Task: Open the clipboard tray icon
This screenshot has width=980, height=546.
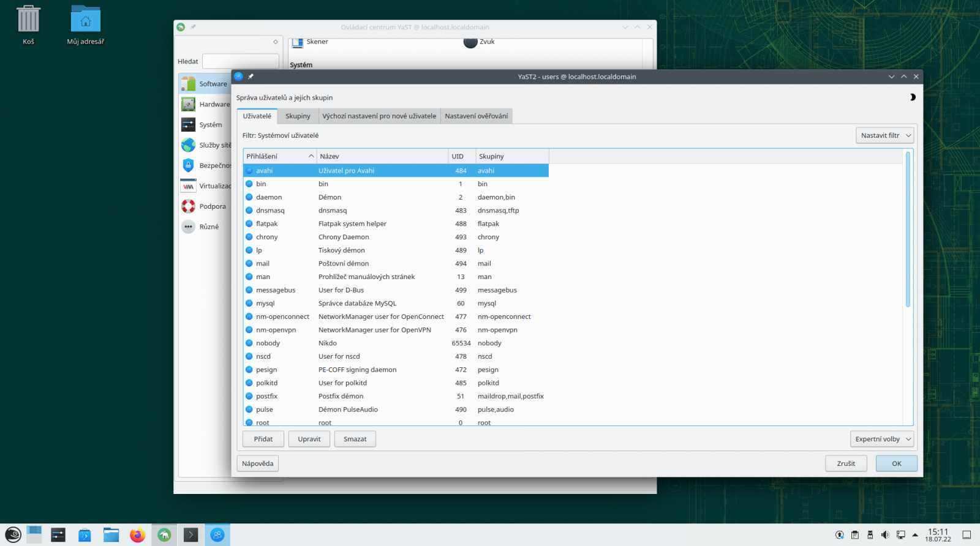Action: pyautogui.click(x=855, y=535)
